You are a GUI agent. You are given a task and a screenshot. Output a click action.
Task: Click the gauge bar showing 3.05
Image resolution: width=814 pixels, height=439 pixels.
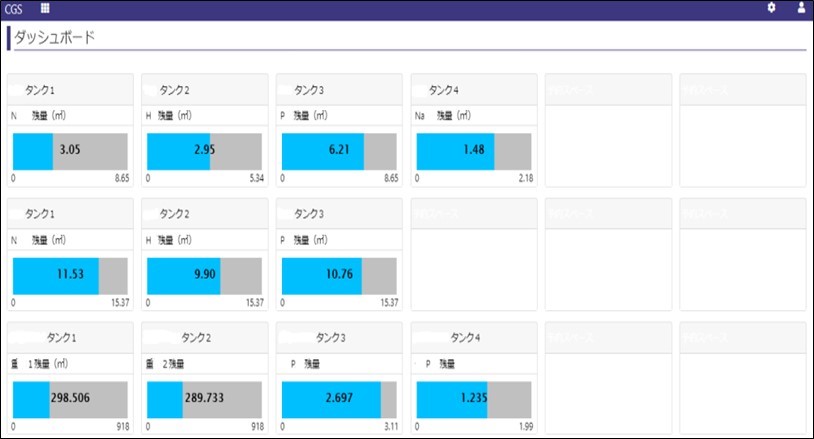(70, 150)
